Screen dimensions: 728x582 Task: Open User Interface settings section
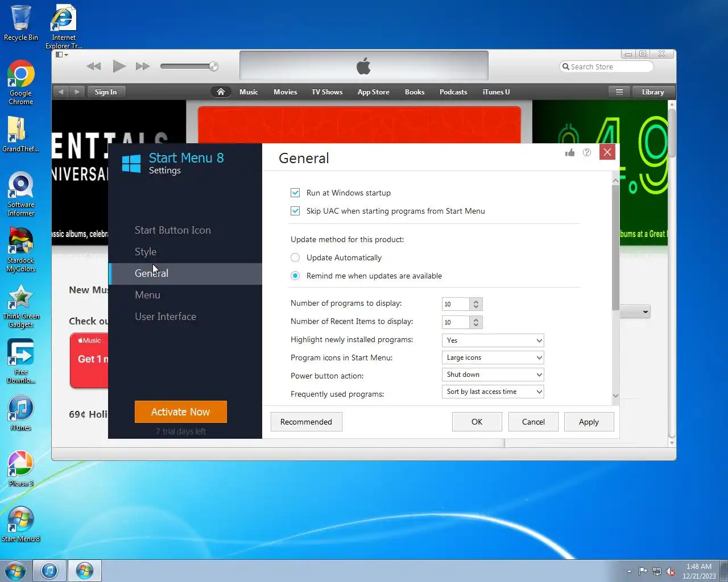point(166,317)
